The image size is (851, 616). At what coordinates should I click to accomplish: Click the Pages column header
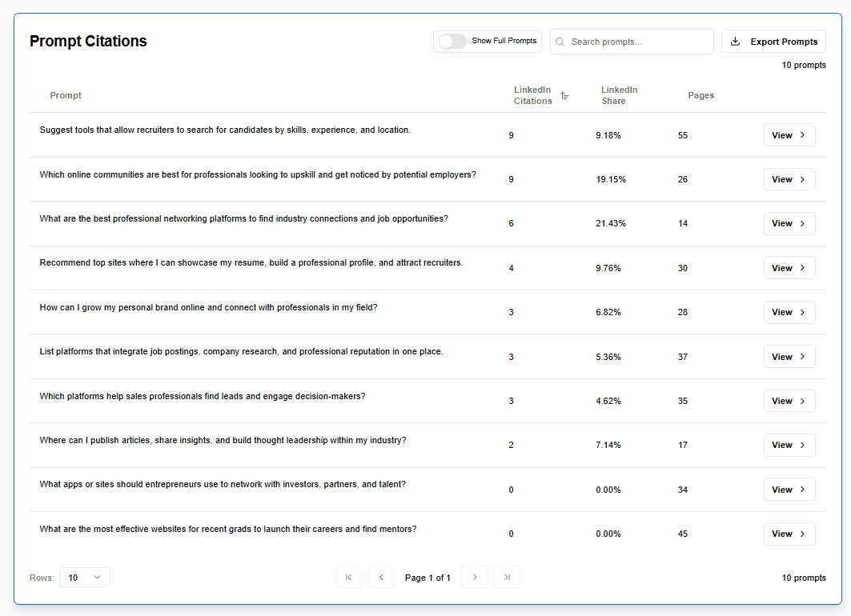700,95
